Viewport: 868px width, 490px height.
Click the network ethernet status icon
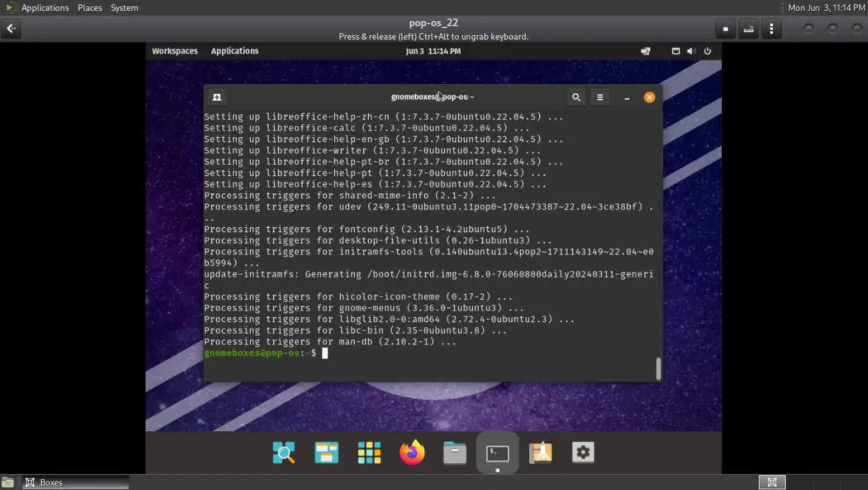[x=676, y=51]
